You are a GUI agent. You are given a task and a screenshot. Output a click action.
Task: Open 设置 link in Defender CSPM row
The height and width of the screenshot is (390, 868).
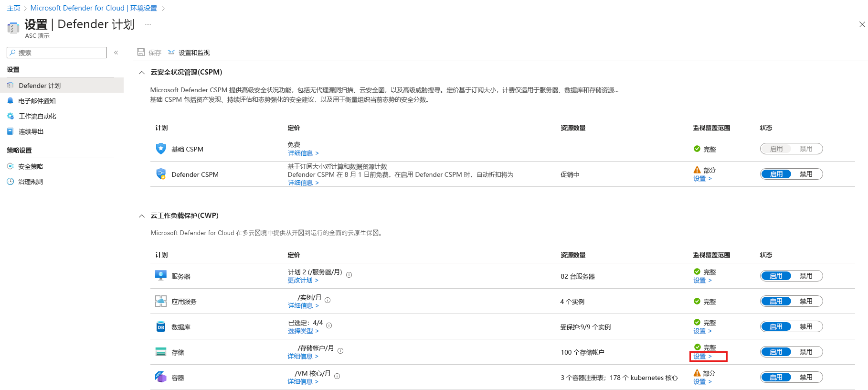click(x=702, y=178)
